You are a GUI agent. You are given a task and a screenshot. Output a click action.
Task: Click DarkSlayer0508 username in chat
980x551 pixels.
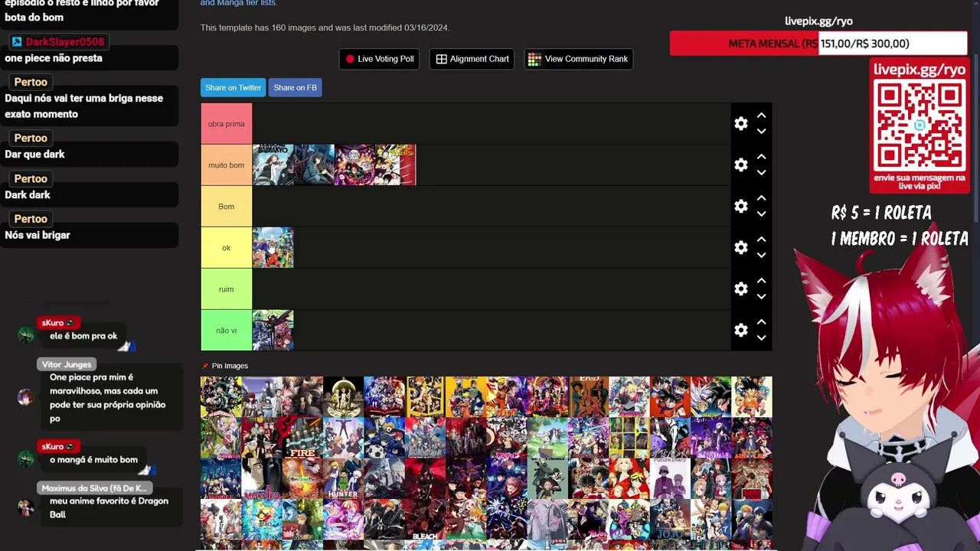tap(64, 42)
